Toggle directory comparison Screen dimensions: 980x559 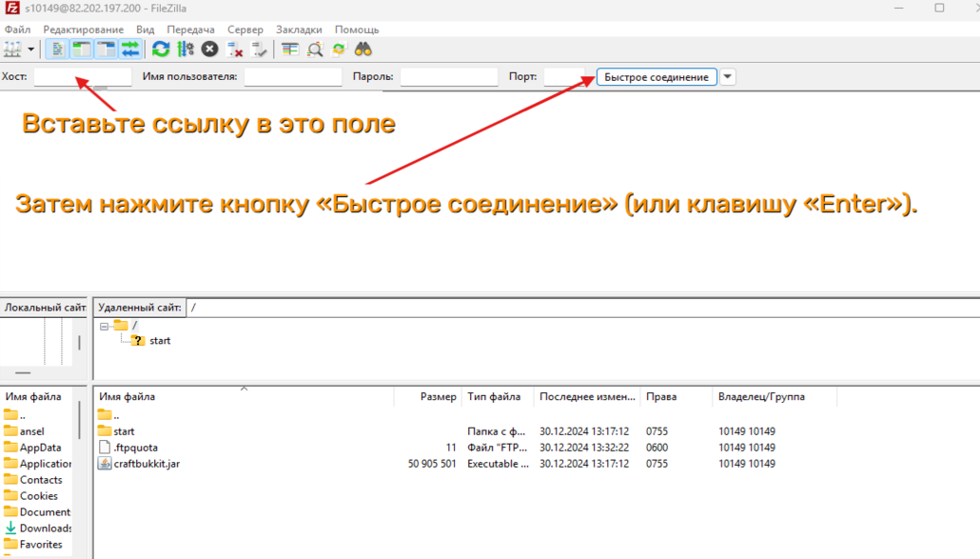pos(314,49)
